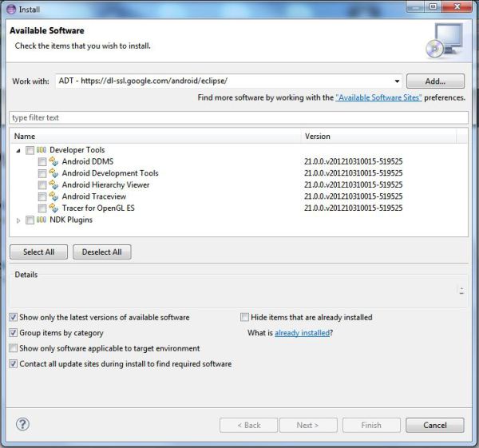Viewport: 479px width, 448px height.
Task: Click the Android Development Tools feature icon
Action: (x=53, y=172)
